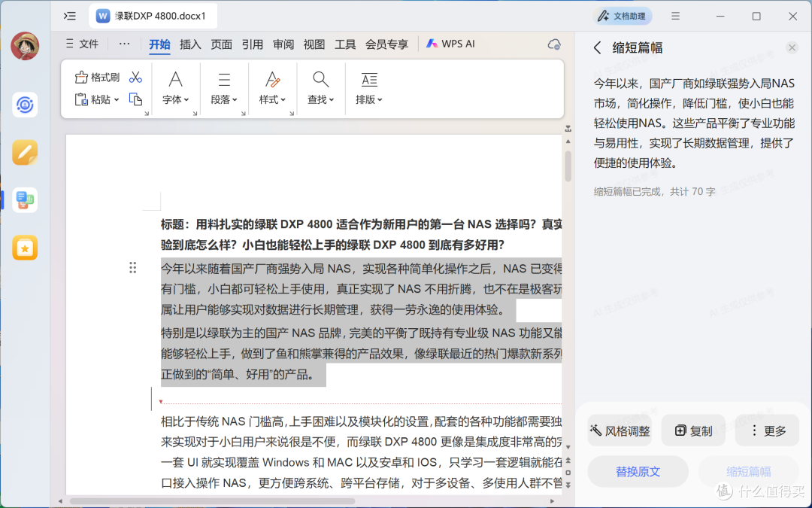Open the ··· more menu beside 文件
This screenshot has height=508, width=812.
[x=124, y=44]
